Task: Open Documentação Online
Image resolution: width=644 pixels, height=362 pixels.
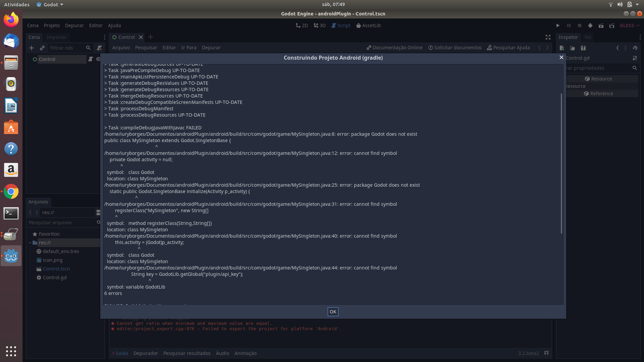Action: (x=394, y=47)
